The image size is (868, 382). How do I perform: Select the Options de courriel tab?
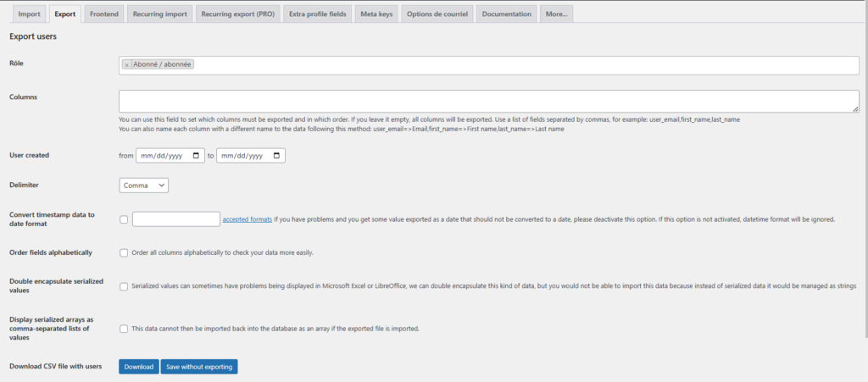pyautogui.click(x=437, y=14)
